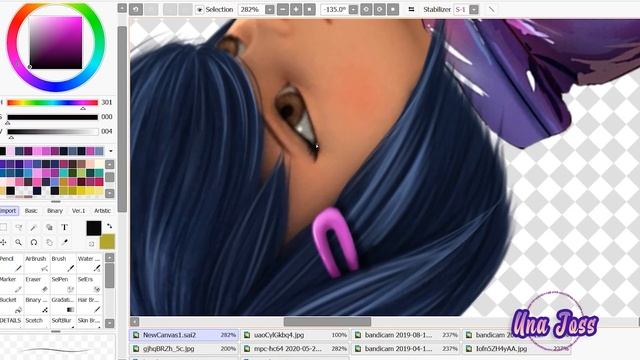
Task: Select the AirBrush tool
Action: pos(37,264)
